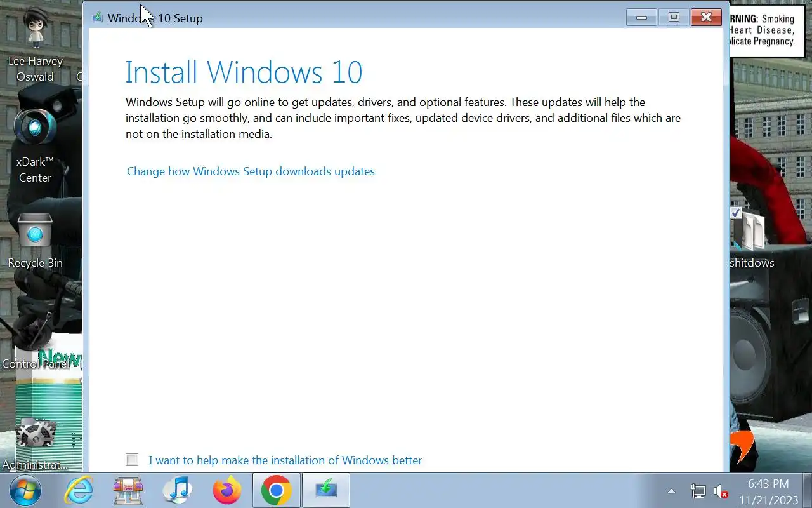
Task: Select Windows 10 Setup taskbar button
Action: (x=326, y=490)
